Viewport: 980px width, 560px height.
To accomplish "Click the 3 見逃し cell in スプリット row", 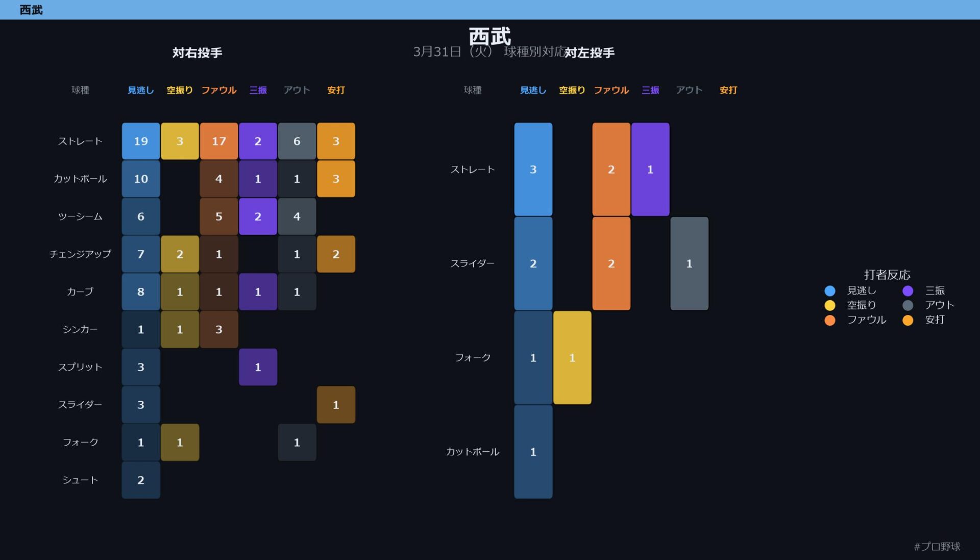I will pyautogui.click(x=141, y=367).
